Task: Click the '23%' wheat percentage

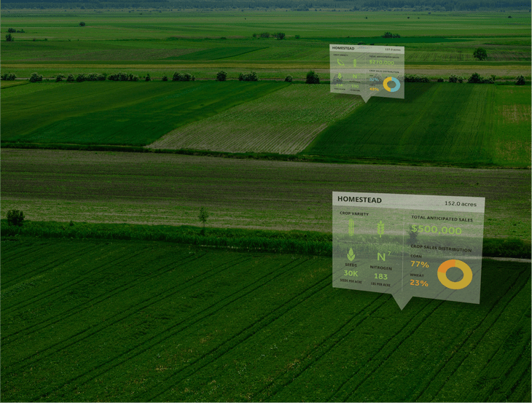Action: pyautogui.click(x=419, y=283)
